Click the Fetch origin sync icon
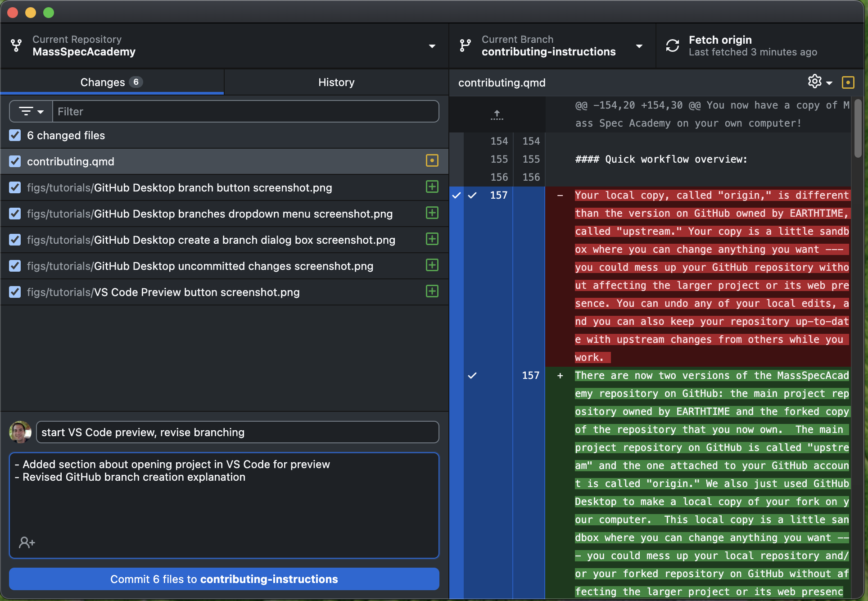 pyautogui.click(x=673, y=46)
